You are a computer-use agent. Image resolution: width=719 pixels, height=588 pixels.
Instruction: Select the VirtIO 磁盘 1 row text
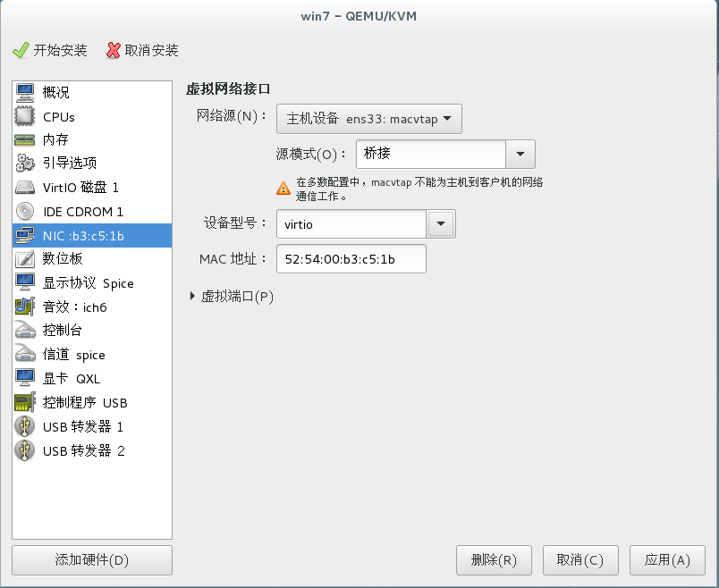tap(80, 188)
